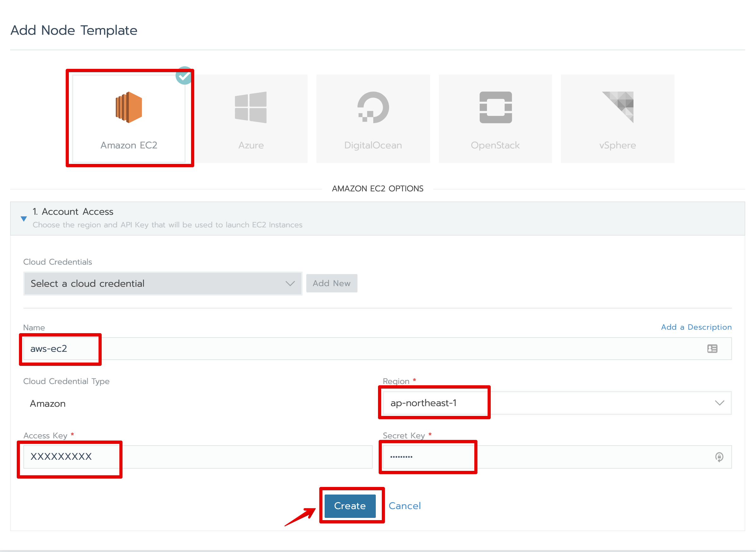Select the Amazon EC2 provider icon

pyautogui.click(x=129, y=107)
